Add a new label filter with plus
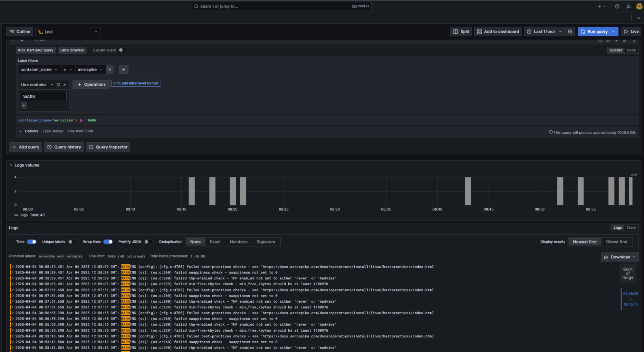Viewport: 644px width, 352px height. pyautogui.click(x=124, y=70)
